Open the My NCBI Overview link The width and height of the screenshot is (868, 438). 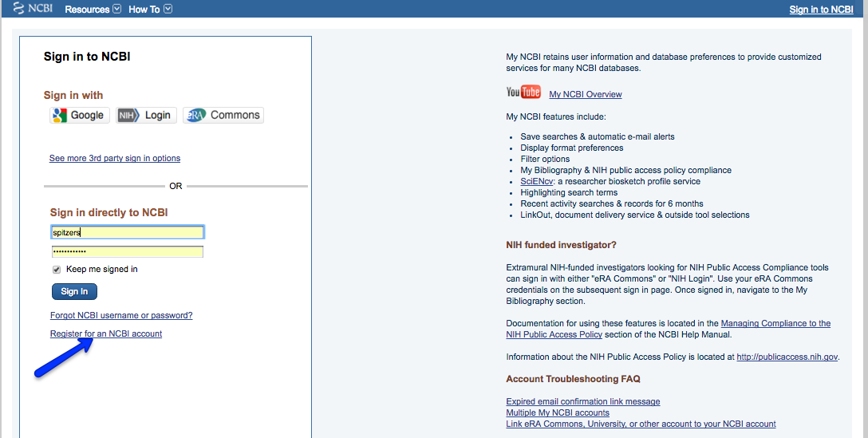pyautogui.click(x=585, y=95)
